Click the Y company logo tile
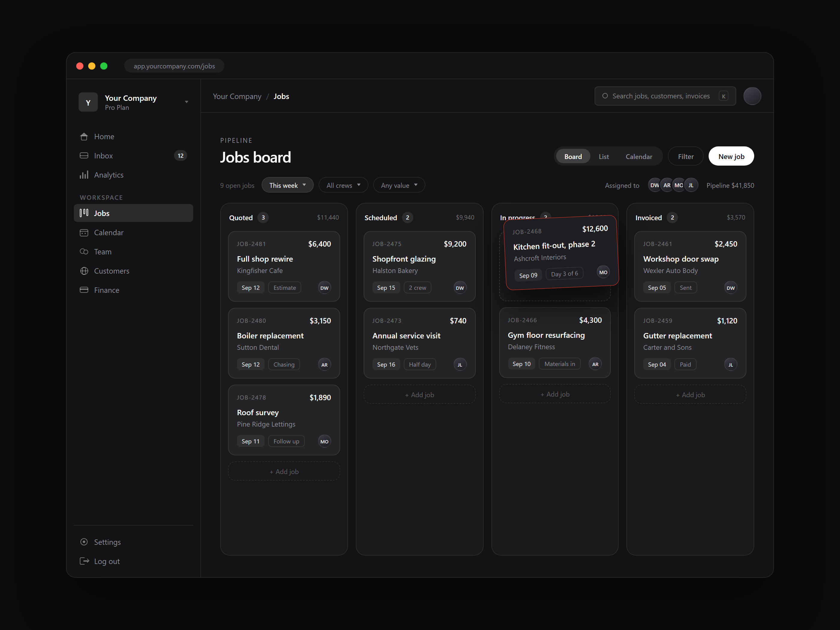Screen dimensions: 840x630 (88, 103)
